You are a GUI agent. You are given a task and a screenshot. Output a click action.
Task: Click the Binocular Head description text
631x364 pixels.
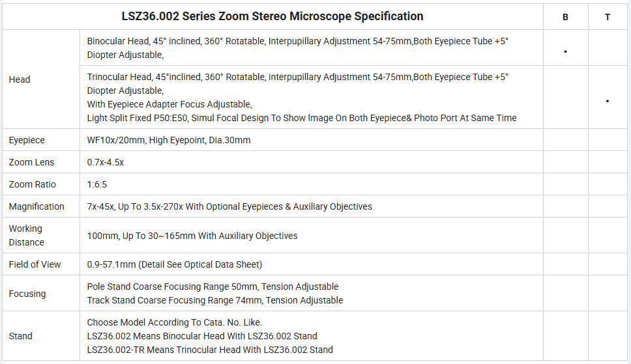click(x=298, y=48)
